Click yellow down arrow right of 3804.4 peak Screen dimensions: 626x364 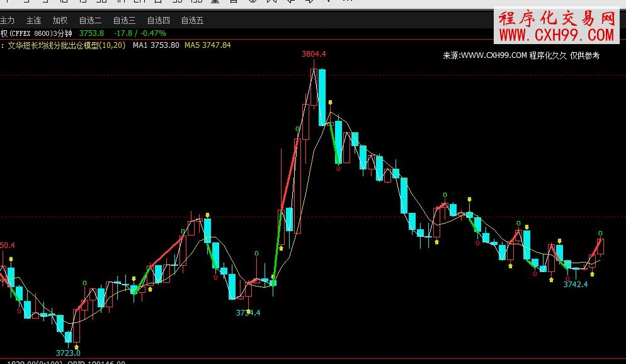pyautogui.click(x=330, y=102)
